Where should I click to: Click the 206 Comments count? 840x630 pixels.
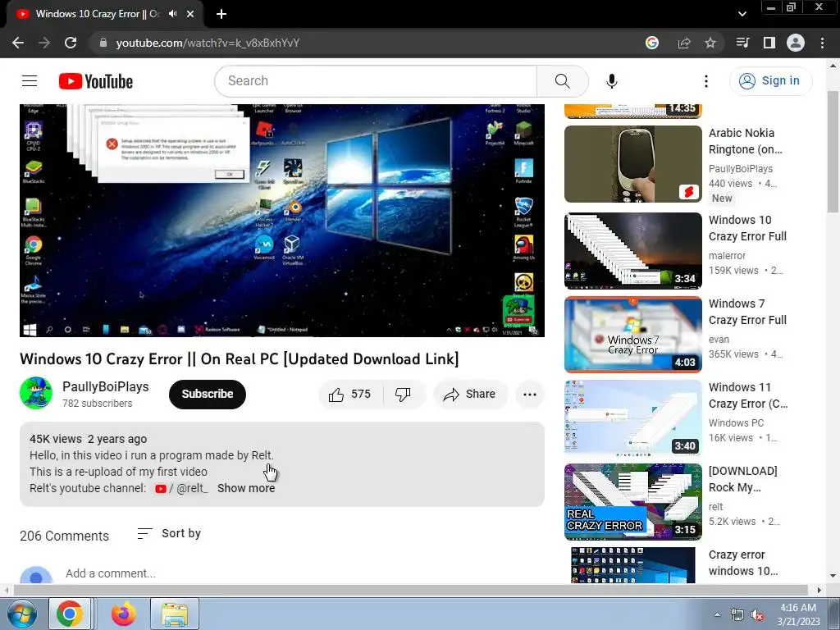click(64, 536)
